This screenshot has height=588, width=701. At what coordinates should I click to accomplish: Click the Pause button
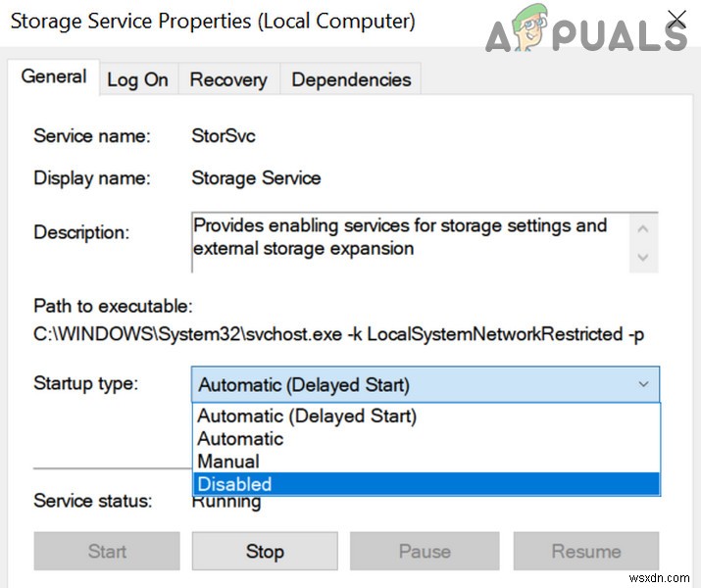[x=424, y=552]
